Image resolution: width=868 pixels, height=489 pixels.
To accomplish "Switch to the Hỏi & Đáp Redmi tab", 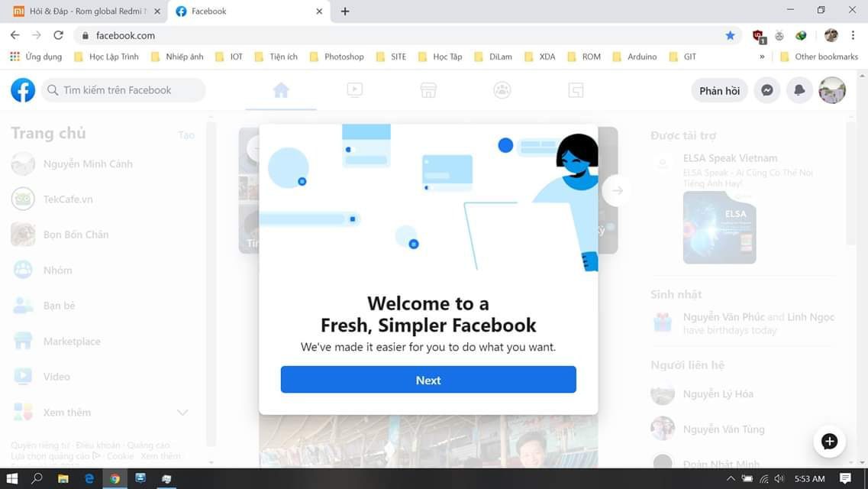I will [x=88, y=11].
